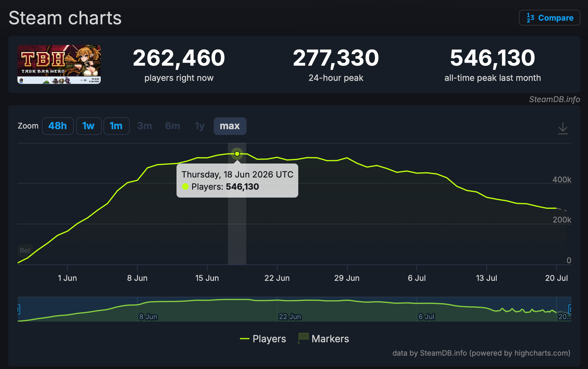Click the Rel release marker on chart
The height and width of the screenshot is (369, 588).
(x=25, y=250)
